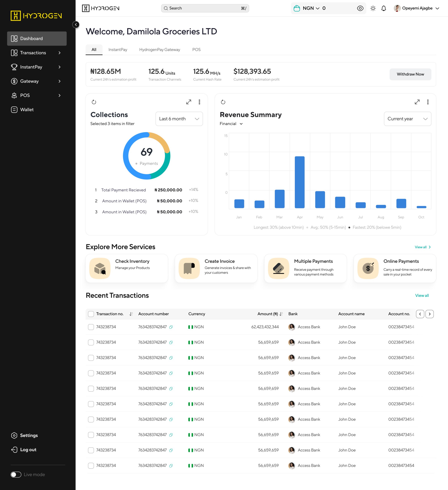The width and height of the screenshot is (448, 490).
Task: Refresh the Collections card
Action: tap(94, 102)
